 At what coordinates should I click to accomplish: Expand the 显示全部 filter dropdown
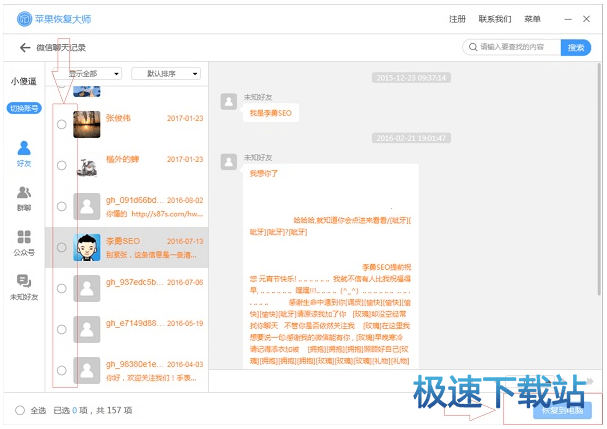(x=88, y=74)
